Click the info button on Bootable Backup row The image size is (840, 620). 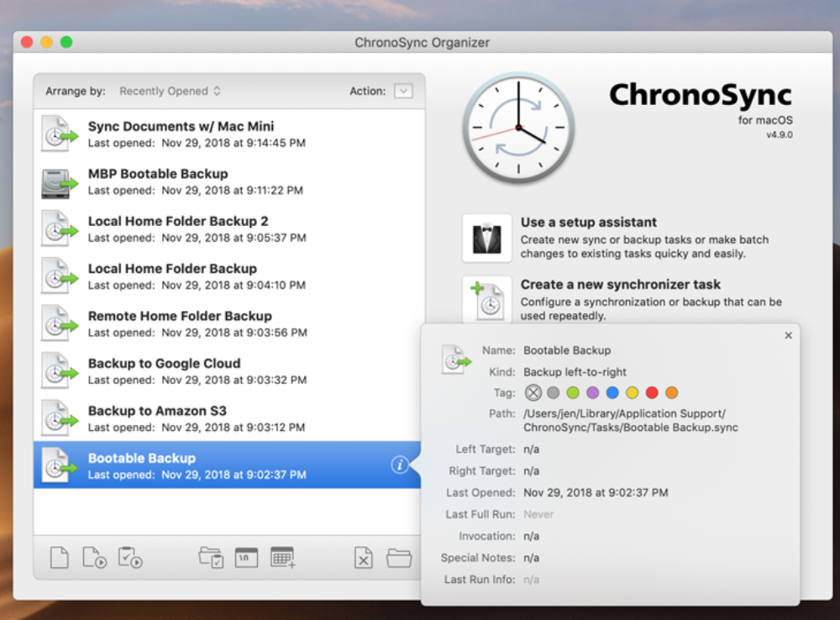pos(400,465)
